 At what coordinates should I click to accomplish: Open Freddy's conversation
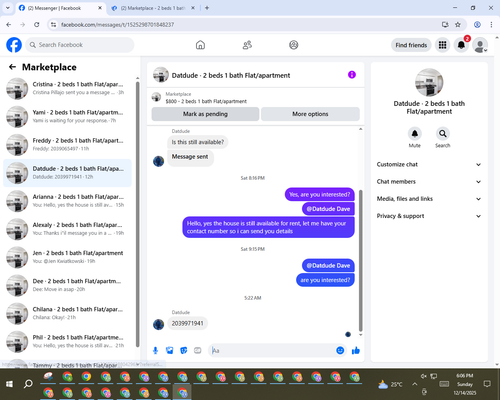(x=67, y=145)
